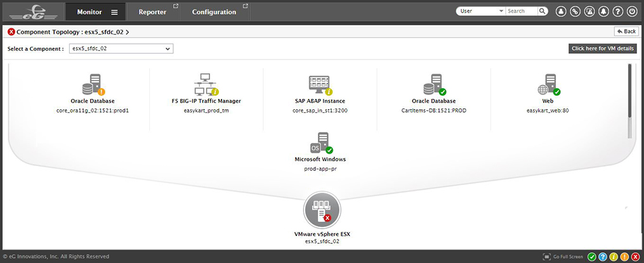
Task: Click the Go Full Screen link
Action: coord(568,257)
